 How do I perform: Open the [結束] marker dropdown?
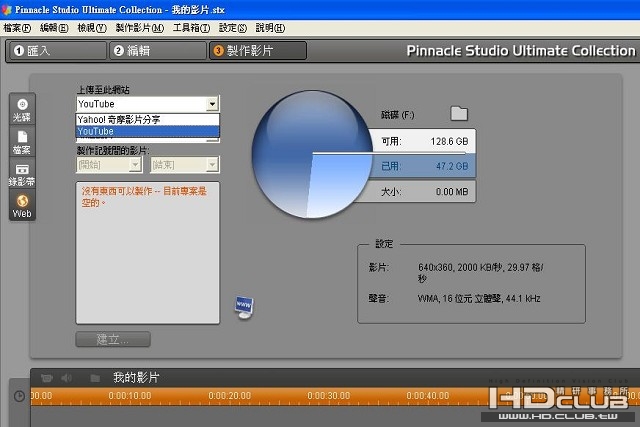click(184, 165)
